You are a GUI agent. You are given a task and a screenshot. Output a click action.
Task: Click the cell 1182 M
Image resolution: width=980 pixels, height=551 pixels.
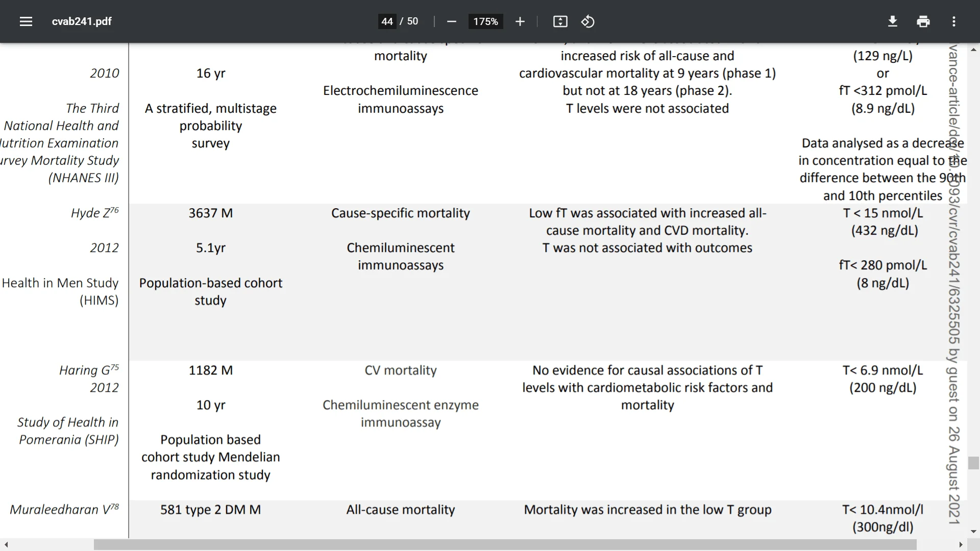coord(211,370)
